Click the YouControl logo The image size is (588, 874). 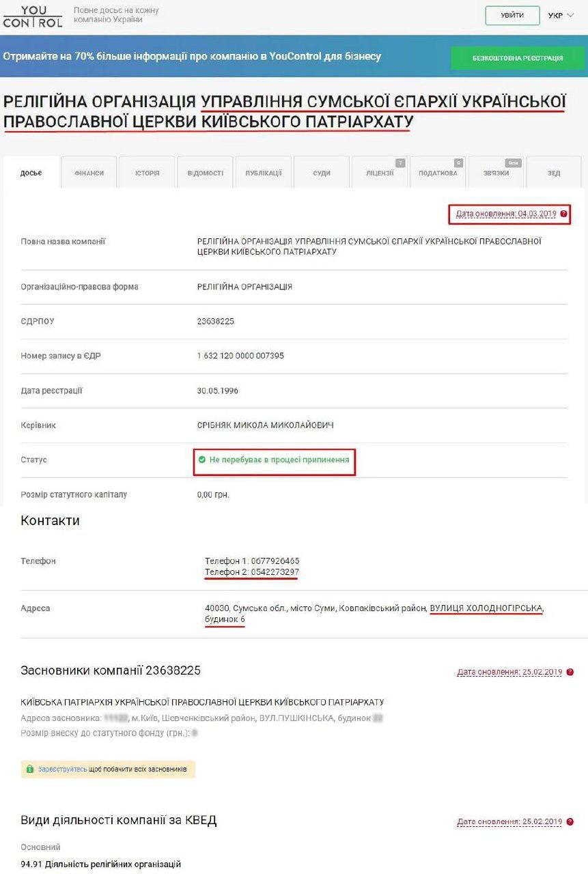pos(32,16)
